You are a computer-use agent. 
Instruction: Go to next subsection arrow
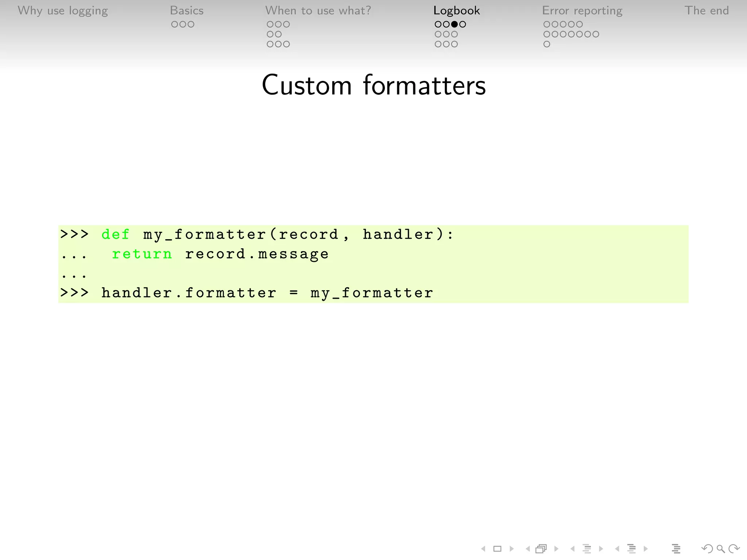(601, 549)
